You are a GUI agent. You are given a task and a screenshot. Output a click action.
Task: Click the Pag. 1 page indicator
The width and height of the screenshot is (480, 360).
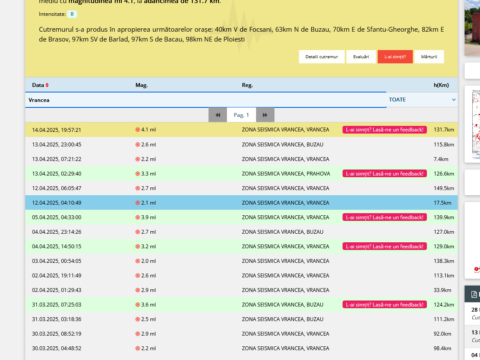(x=241, y=115)
